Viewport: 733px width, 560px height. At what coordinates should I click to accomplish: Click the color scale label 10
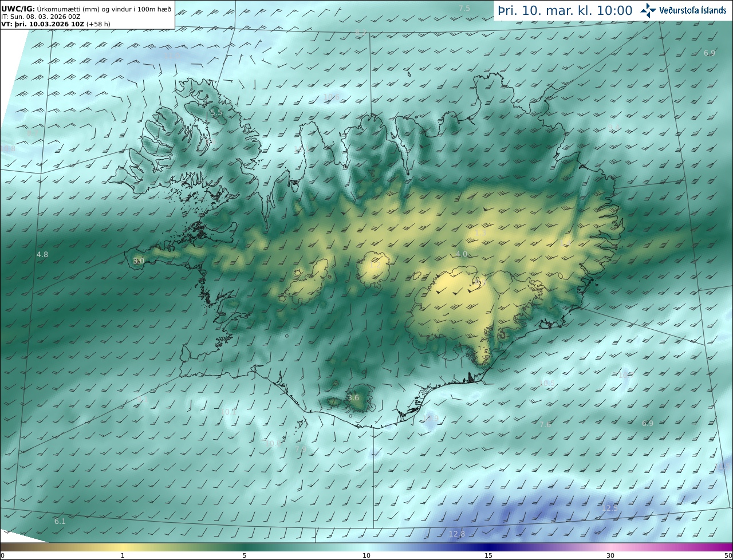pos(366,555)
